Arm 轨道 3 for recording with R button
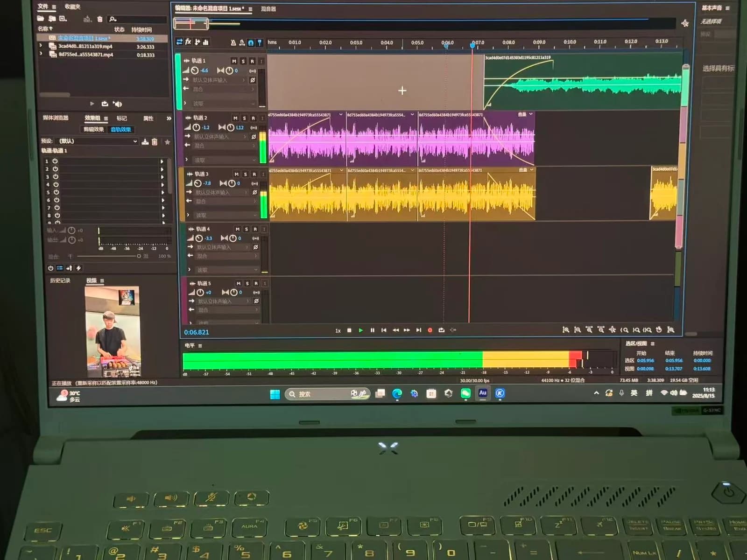The width and height of the screenshot is (747, 560). [x=254, y=174]
